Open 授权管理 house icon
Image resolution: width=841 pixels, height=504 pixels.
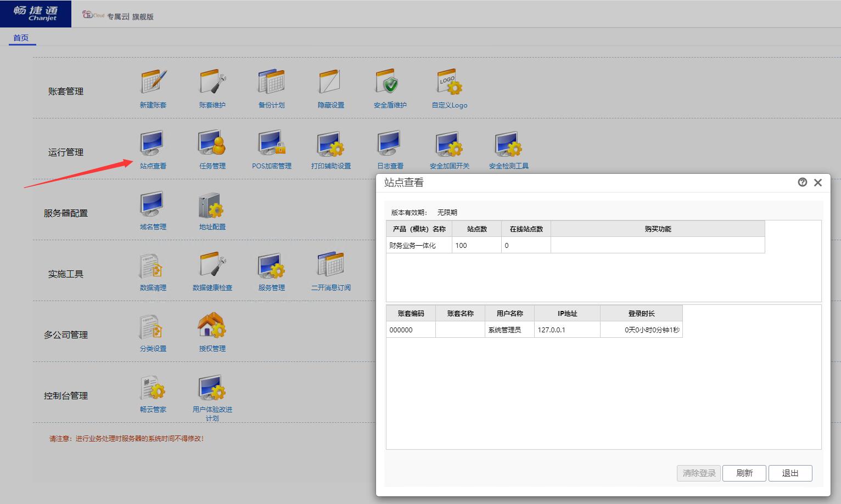click(212, 326)
